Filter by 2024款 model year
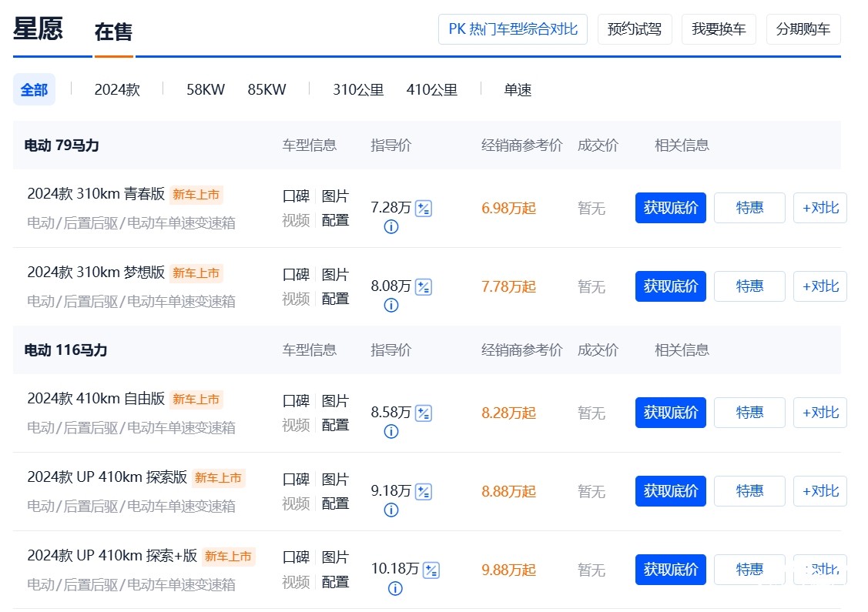The width and height of the screenshot is (868, 612). coord(117,89)
